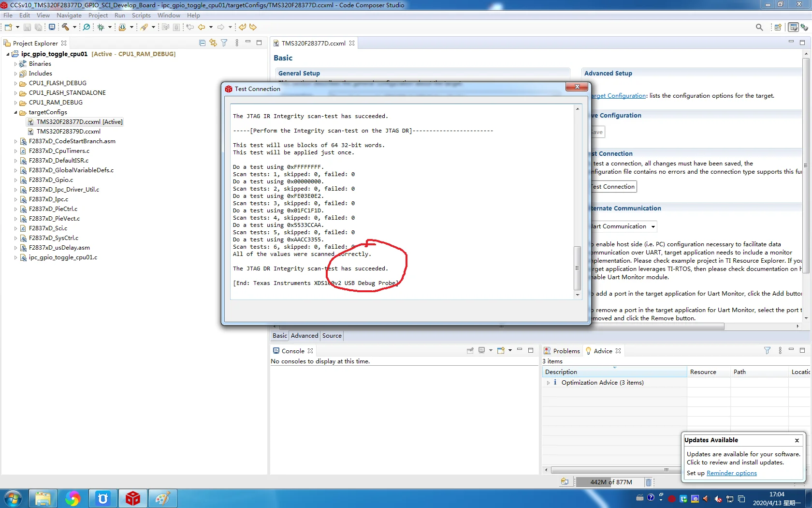Click the last edit location icon
Viewport: 812px width, 508px height.
tap(190, 27)
